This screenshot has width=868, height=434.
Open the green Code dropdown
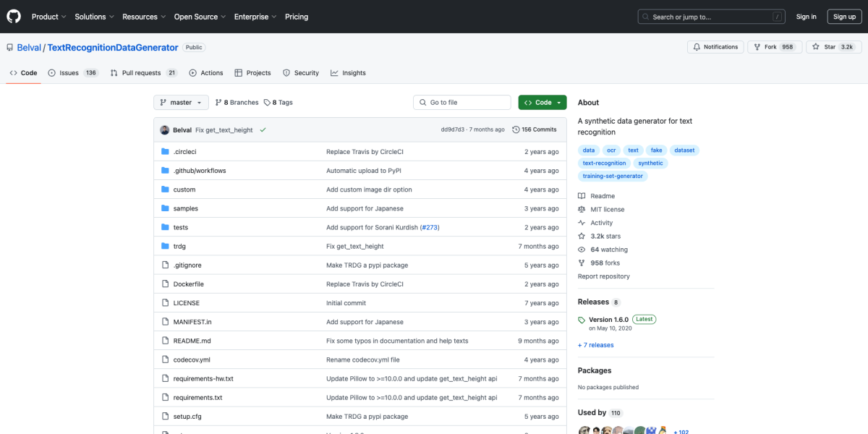542,103
